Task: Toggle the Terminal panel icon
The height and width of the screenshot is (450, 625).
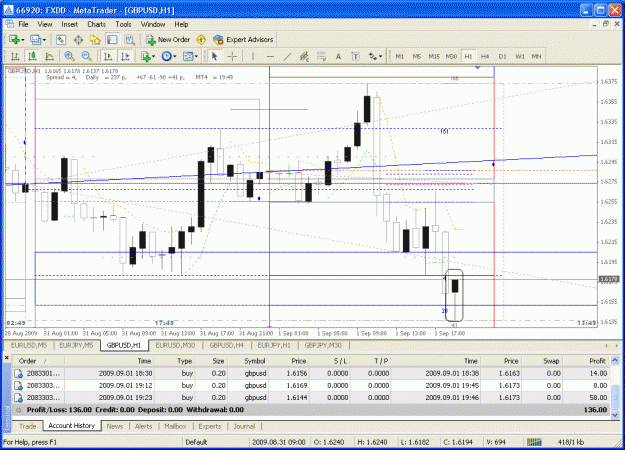Action: click(x=112, y=39)
